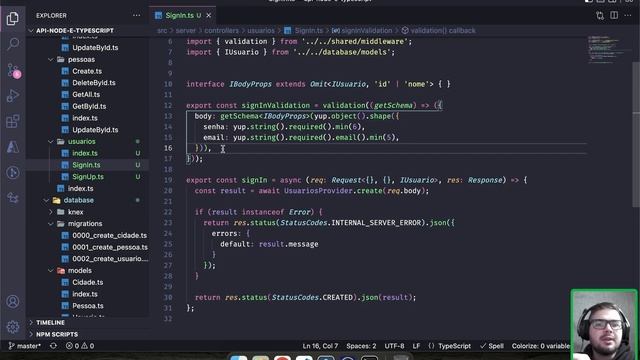Collapse the API-NODE-E-TYPESCRIPT root folder
The height and width of the screenshot is (360, 640).
pyautogui.click(x=75, y=31)
